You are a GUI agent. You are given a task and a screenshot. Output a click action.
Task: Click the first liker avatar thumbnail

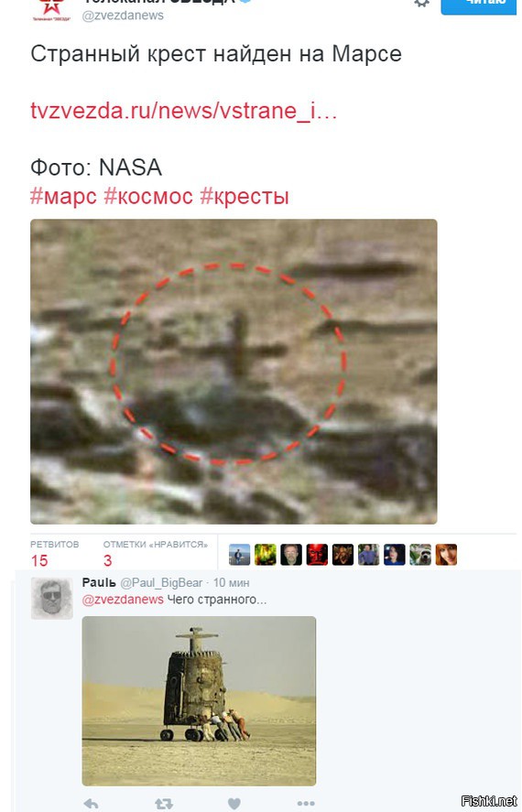pyautogui.click(x=239, y=555)
